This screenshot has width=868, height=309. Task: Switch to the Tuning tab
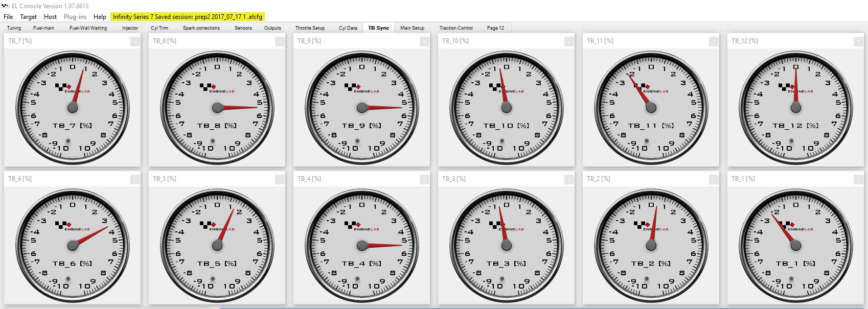coord(14,28)
